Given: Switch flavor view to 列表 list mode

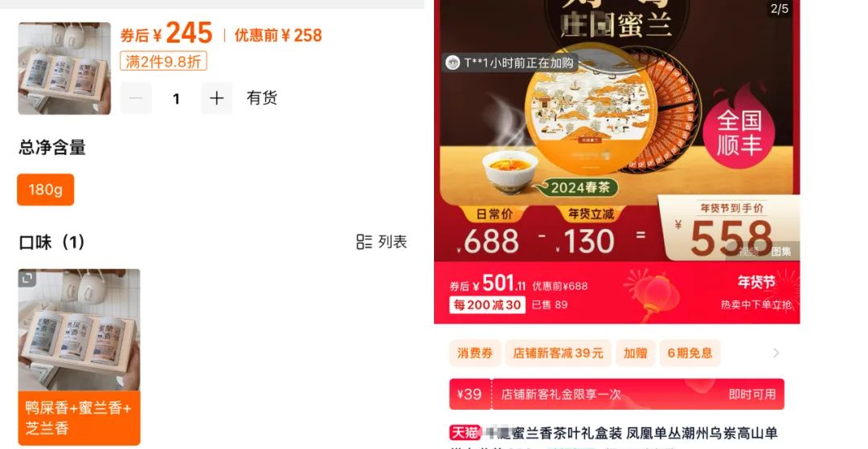Looking at the screenshot, I should [x=382, y=242].
